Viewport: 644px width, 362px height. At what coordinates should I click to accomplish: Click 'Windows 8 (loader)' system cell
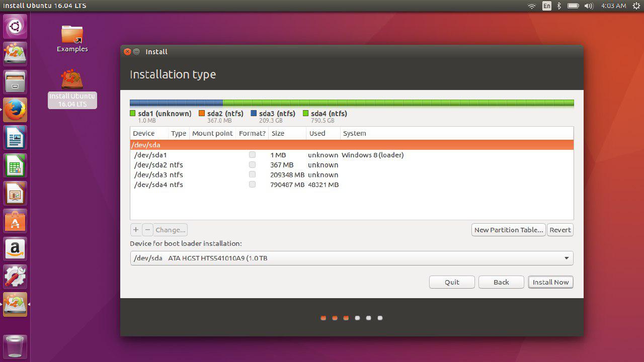pyautogui.click(x=372, y=155)
